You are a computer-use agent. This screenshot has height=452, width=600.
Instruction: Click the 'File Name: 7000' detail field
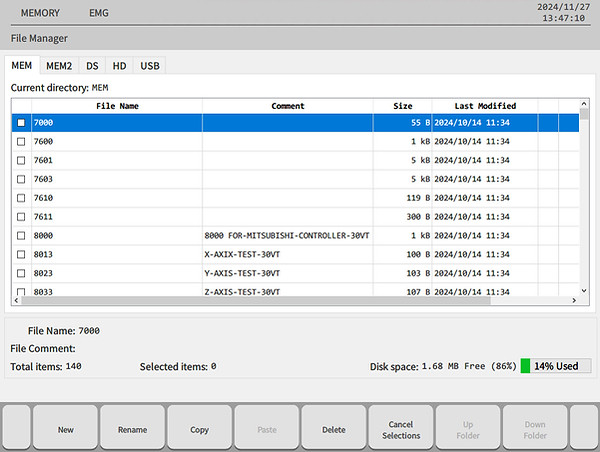pos(64,331)
